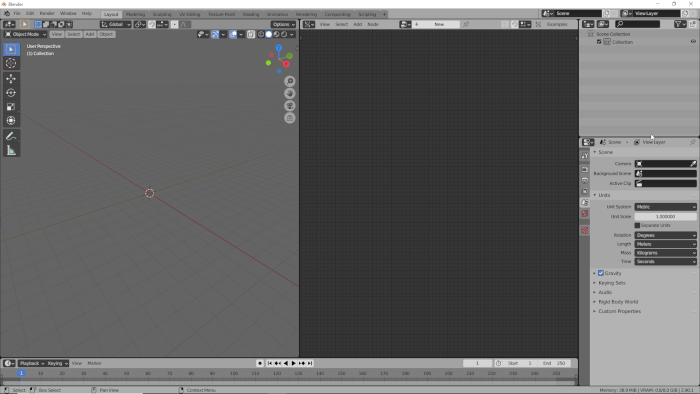Activate the Move tool

point(11,79)
